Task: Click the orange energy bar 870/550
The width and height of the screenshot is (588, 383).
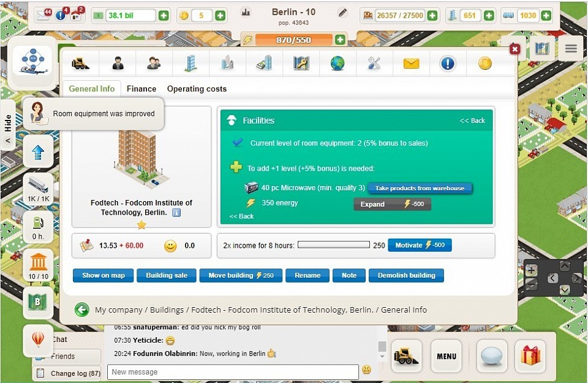Action: click(x=294, y=40)
